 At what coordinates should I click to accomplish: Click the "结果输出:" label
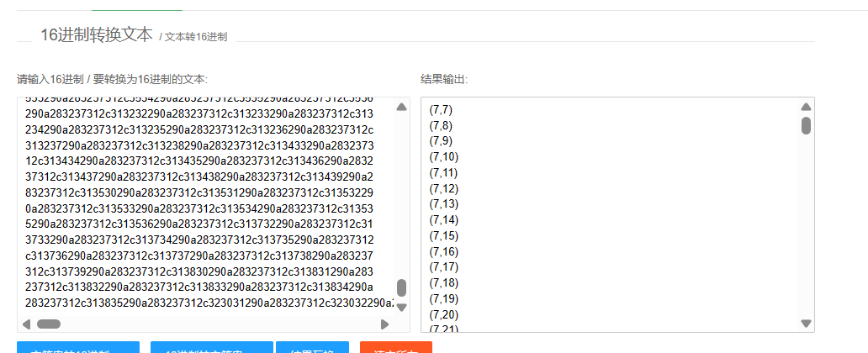click(445, 79)
